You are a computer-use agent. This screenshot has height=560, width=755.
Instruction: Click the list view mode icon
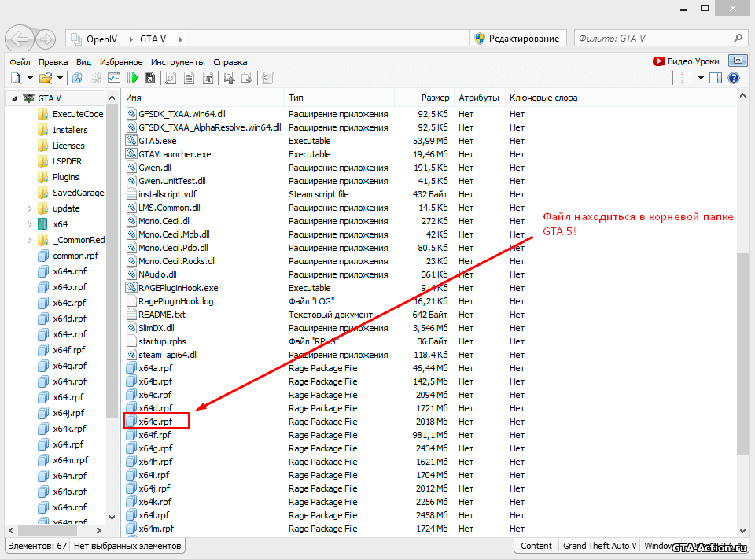pyautogui.click(x=686, y=78)
